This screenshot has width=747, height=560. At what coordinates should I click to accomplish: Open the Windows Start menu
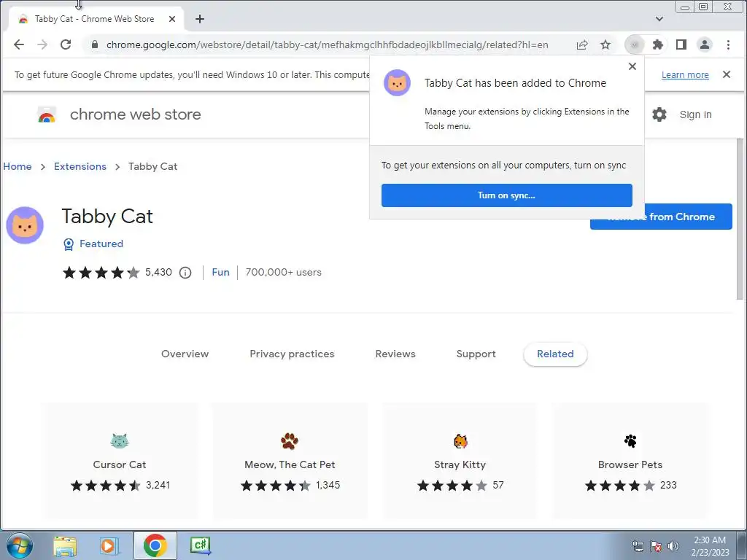[x=20, y=545]
